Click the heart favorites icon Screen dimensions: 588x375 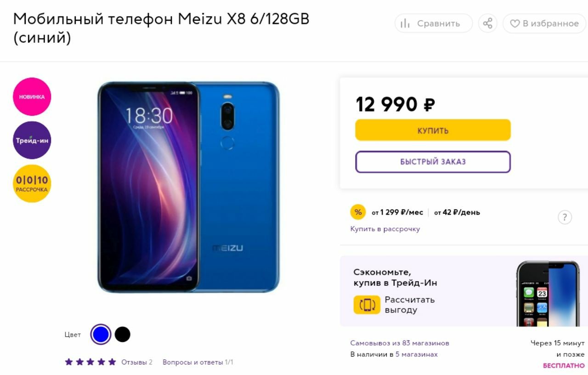pos(514,23)
